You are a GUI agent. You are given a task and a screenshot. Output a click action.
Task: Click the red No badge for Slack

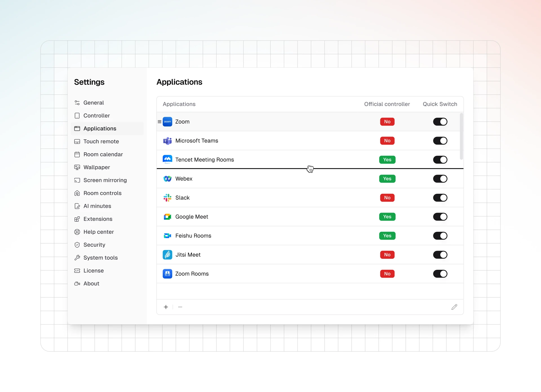coord(387,198)
